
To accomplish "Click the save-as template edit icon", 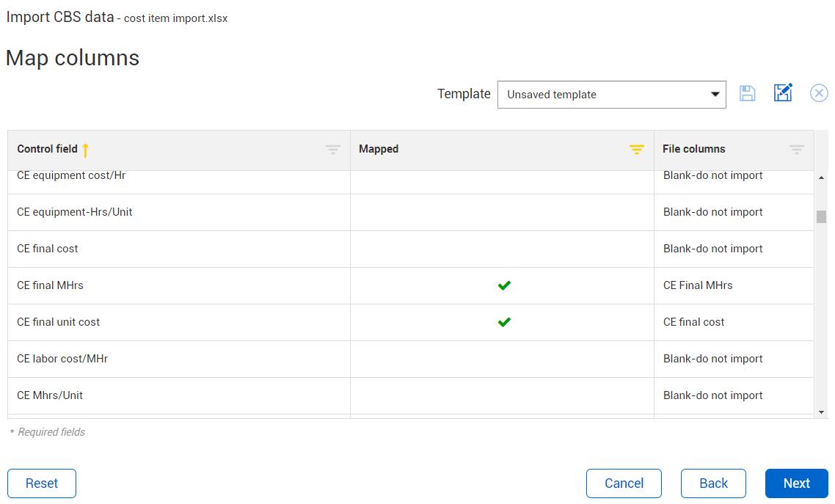I will click(x=783, y=93).
